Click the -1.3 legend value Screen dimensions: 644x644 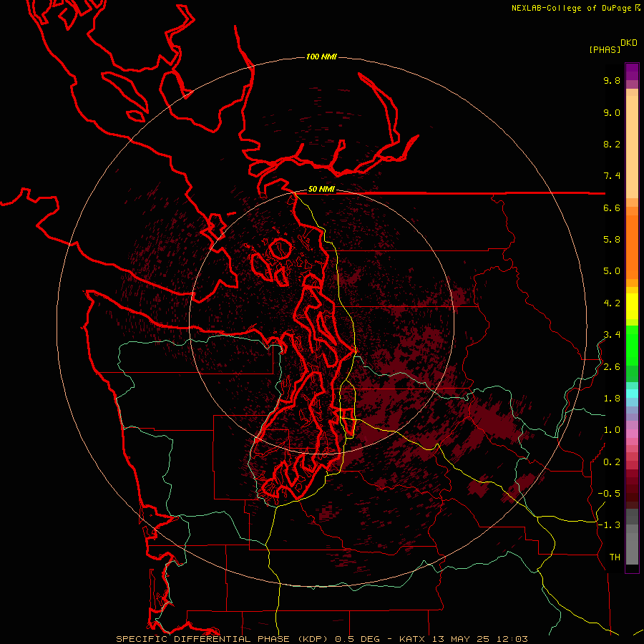(609, 525)
